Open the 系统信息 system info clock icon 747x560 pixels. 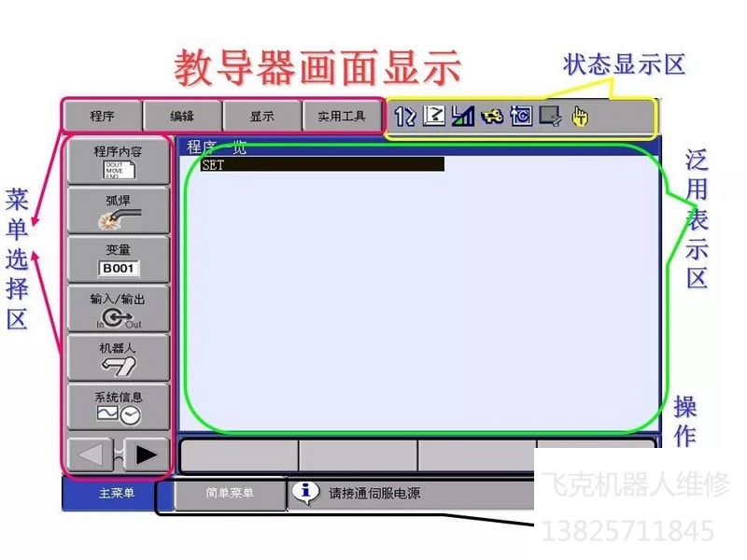pos(117,403)
